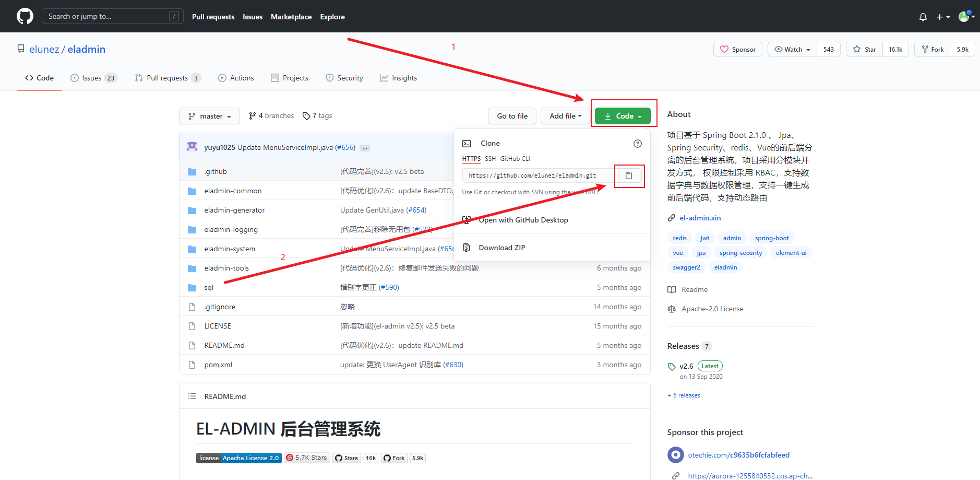The width and height of the screenshot is (980, 480).
Task: Open Marketplace in top navigation
Action: click(291, 17)
